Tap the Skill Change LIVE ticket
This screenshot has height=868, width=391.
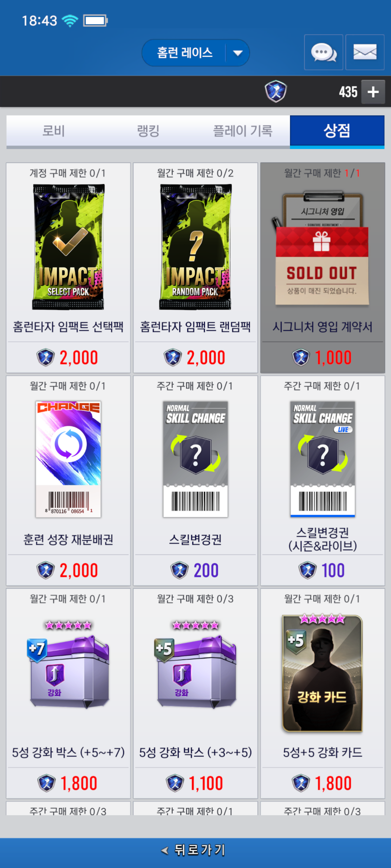323,459
